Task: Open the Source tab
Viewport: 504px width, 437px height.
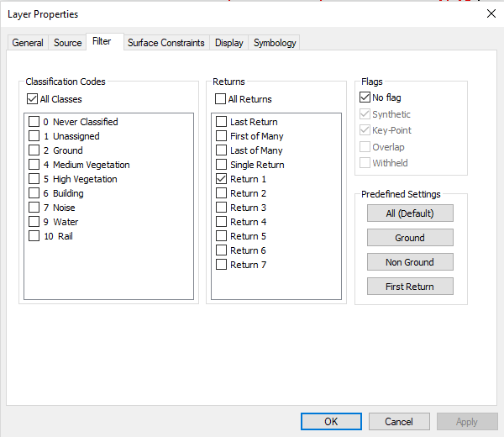Action: [x=67, y=43]
